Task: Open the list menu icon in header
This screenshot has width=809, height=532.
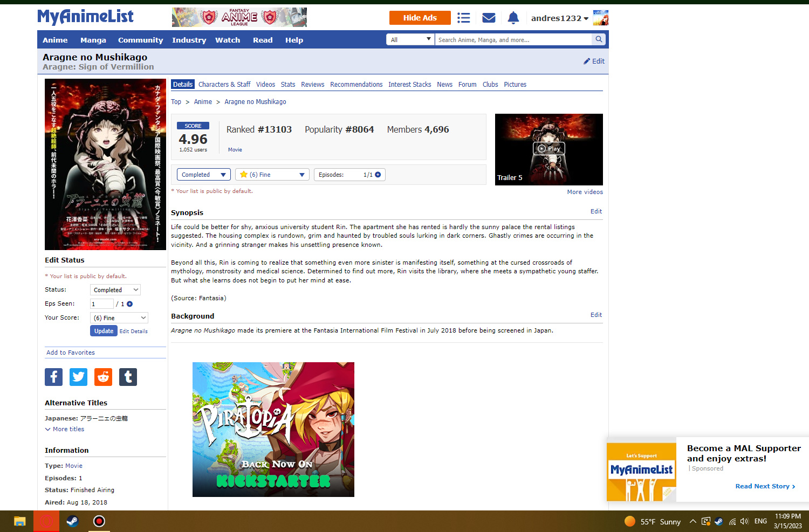Action: (463, 18)
